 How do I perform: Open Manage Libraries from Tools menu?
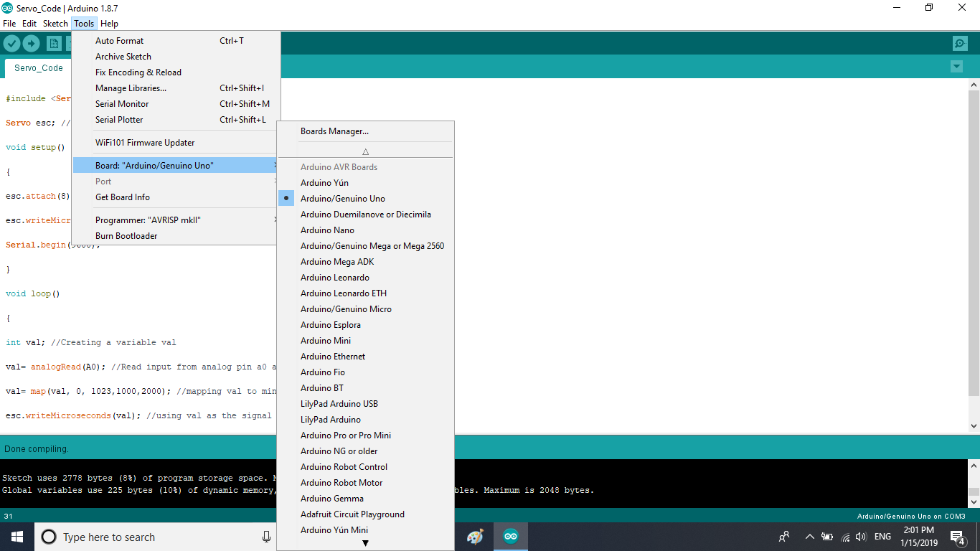click(176, 88)
